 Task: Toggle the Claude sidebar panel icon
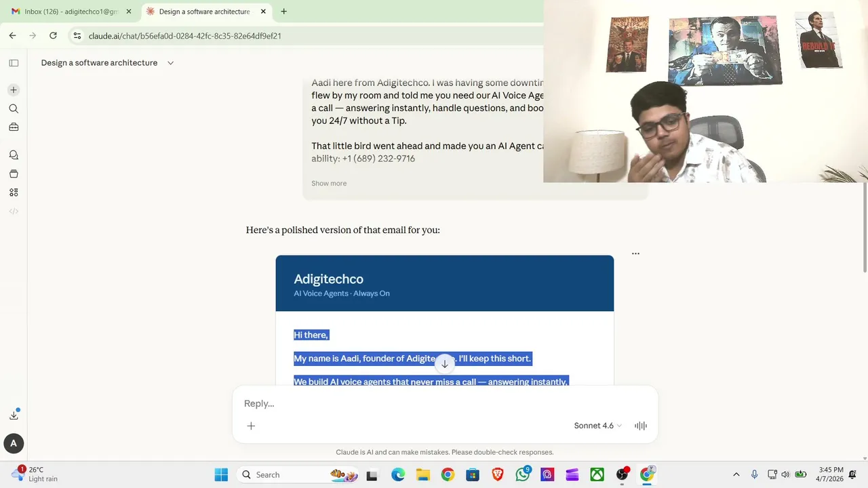pos(14,63)
